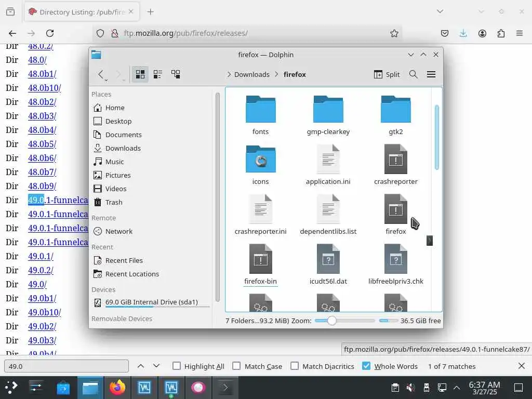This screenshot has width=532, height=399.
Task: Toggle Highlight All in find bar
Action: 198,366
